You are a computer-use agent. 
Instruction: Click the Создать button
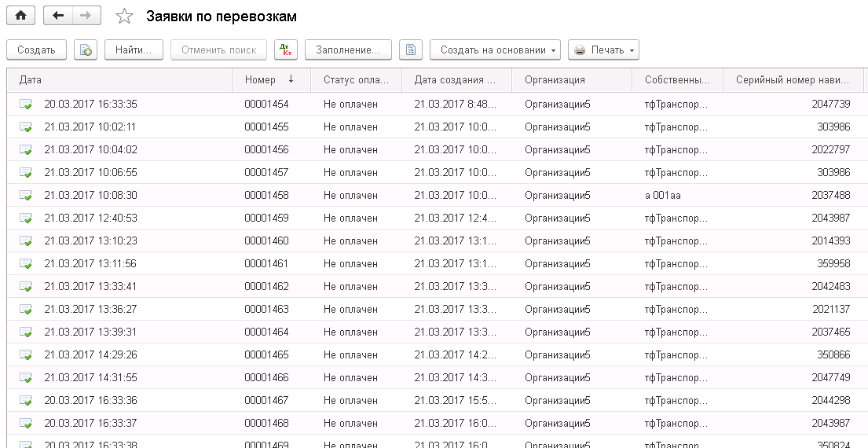(x=37, y=50)
